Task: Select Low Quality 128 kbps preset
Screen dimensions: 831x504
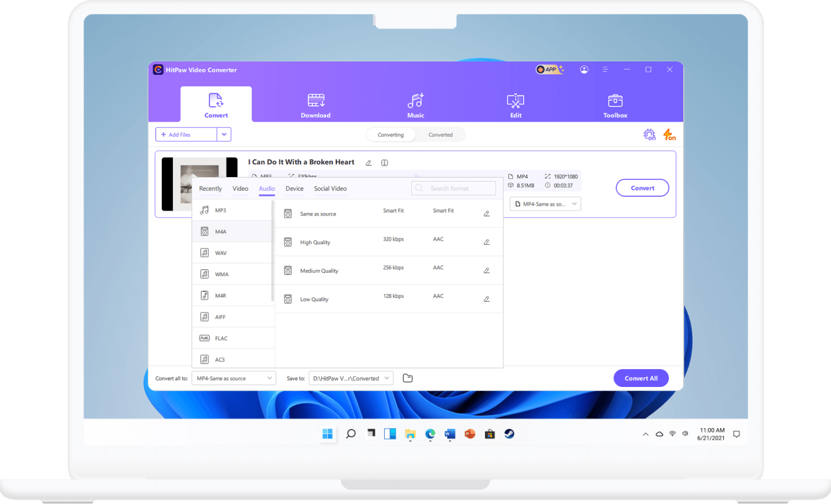Action: point(389,299)
